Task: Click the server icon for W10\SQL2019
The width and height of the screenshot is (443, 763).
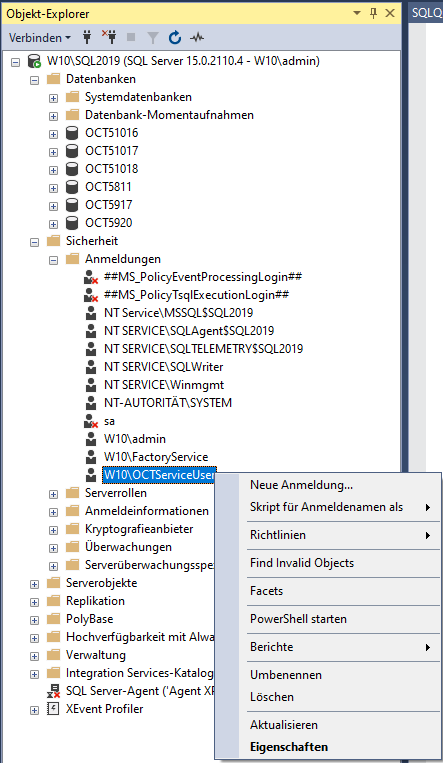Action: pos(34,61)
